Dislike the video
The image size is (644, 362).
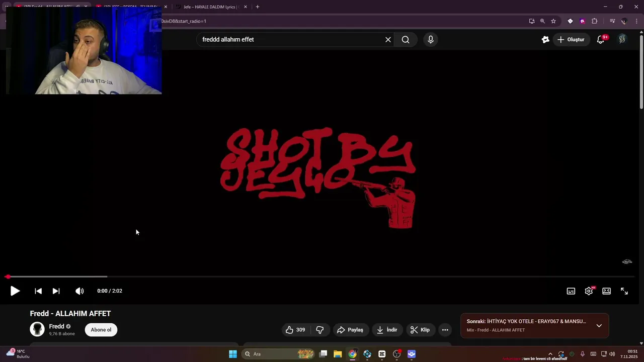(319, 330)
